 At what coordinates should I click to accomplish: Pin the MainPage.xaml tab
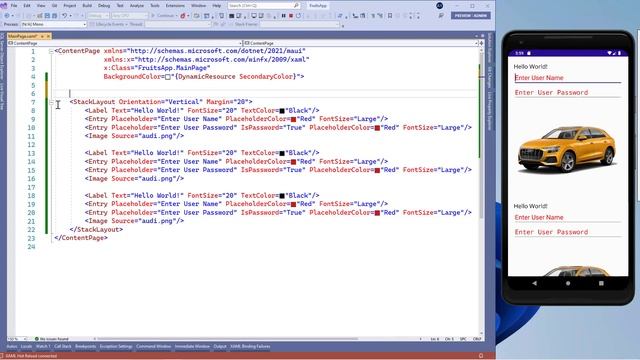click(42, 36)
